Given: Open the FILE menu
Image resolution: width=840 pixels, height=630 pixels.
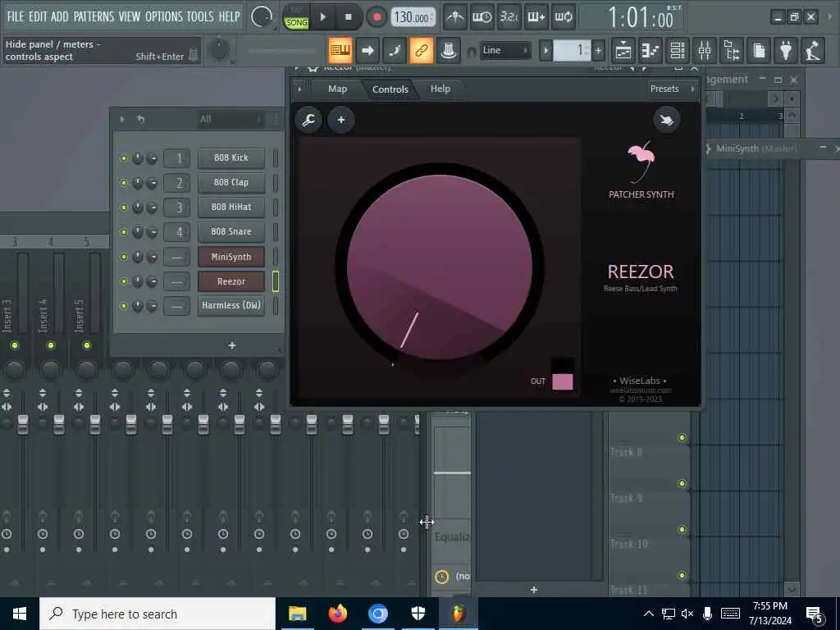Looking at the screenshot, I should (15, 16).
